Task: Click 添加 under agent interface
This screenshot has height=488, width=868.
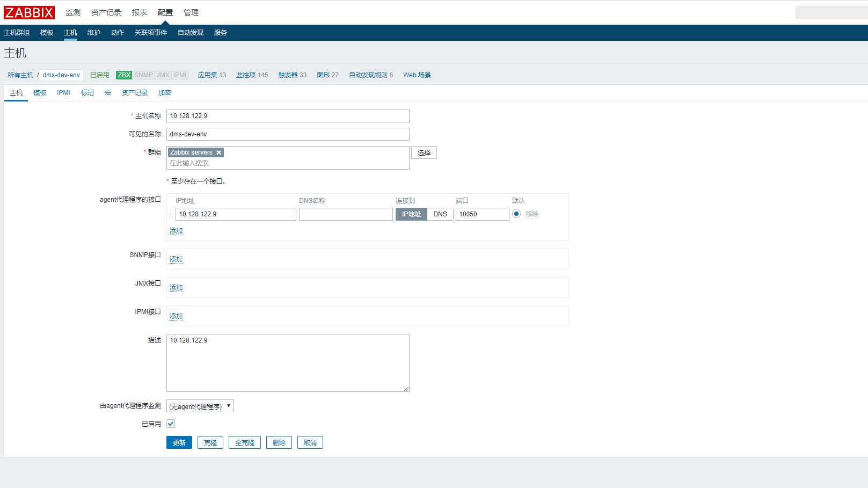Action: coord(176,231)
